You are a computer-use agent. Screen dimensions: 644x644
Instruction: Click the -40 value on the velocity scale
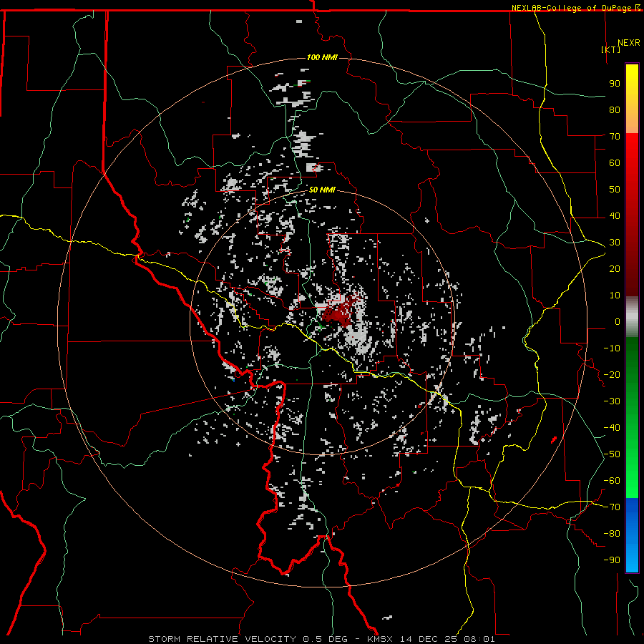(612, 428)
